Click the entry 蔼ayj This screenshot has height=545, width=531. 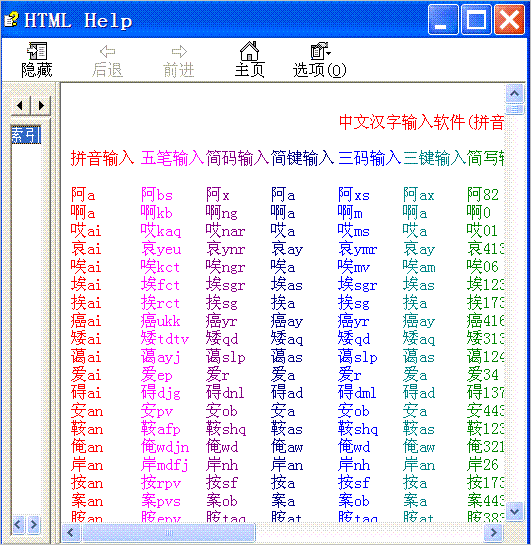[x=161, y=357]
